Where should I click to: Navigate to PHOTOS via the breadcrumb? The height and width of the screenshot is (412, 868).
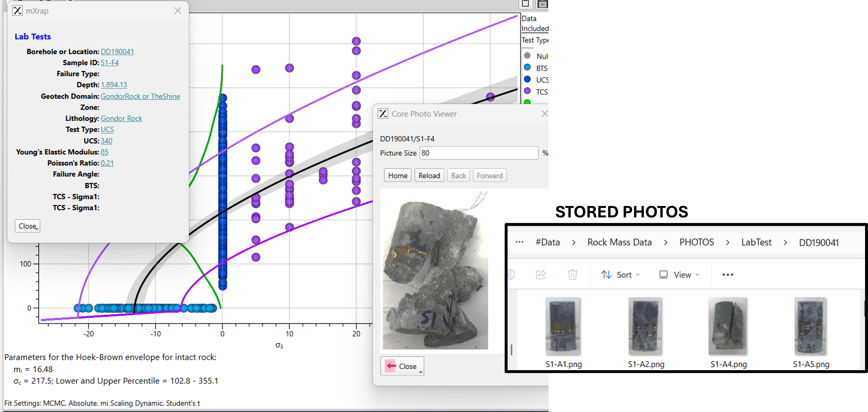pyautogui.click(x=696, y=242)
